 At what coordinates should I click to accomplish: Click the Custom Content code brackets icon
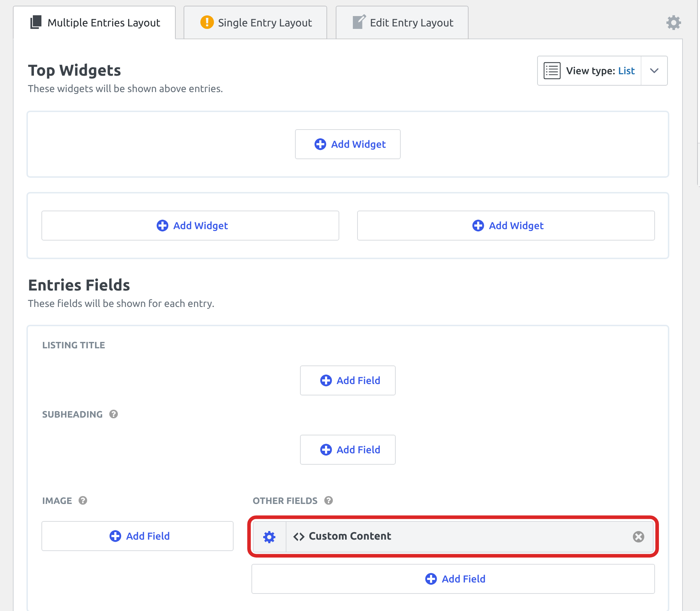[x=299, y=536]
